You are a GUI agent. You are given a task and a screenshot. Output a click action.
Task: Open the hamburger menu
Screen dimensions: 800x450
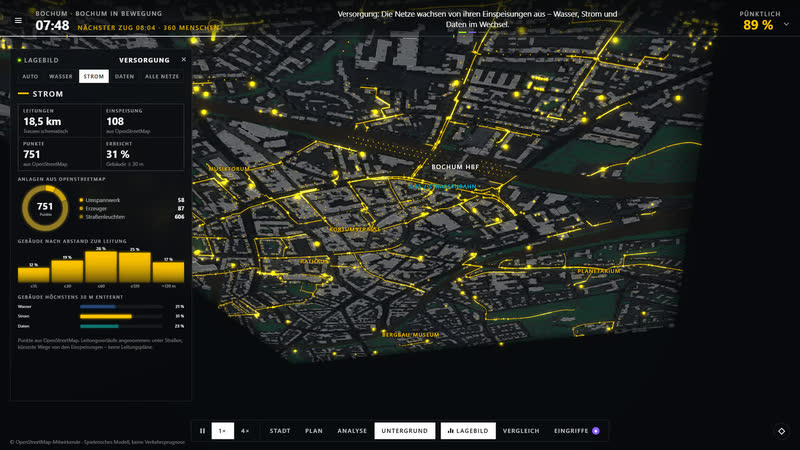point(18,20)
